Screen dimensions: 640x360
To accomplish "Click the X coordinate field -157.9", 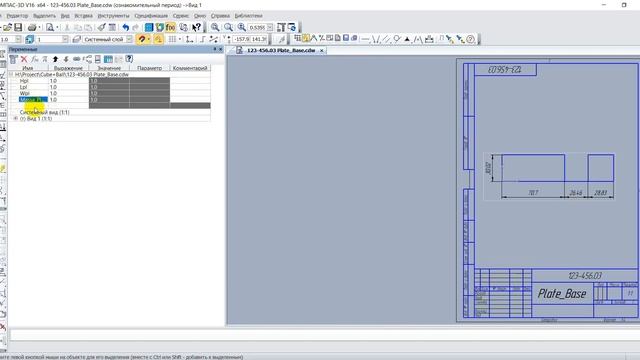I will (x=241, y=39).
